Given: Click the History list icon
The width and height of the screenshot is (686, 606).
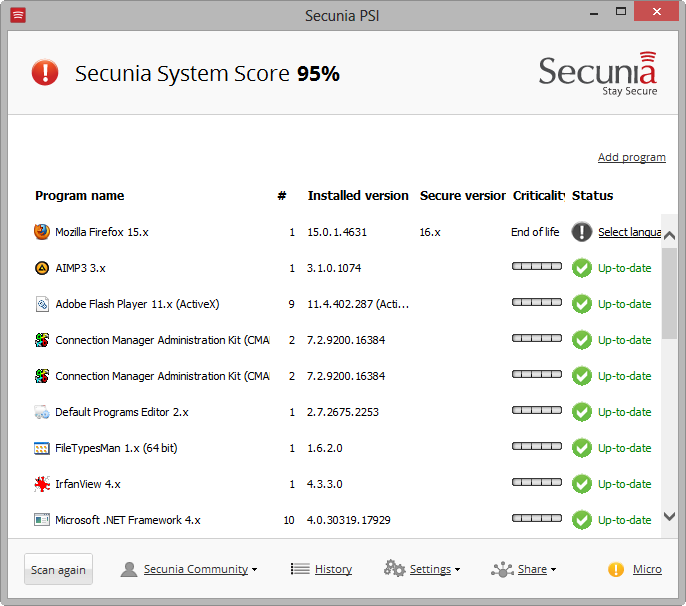Looking at the screenshot, I should pos(300,569).
